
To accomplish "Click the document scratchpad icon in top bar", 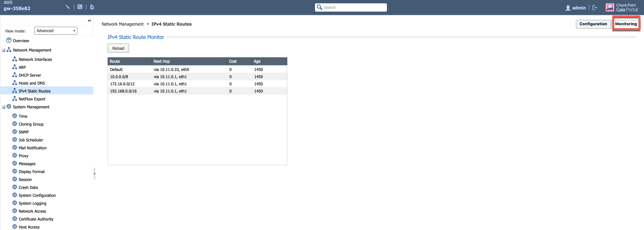I will tap(92, 7).
